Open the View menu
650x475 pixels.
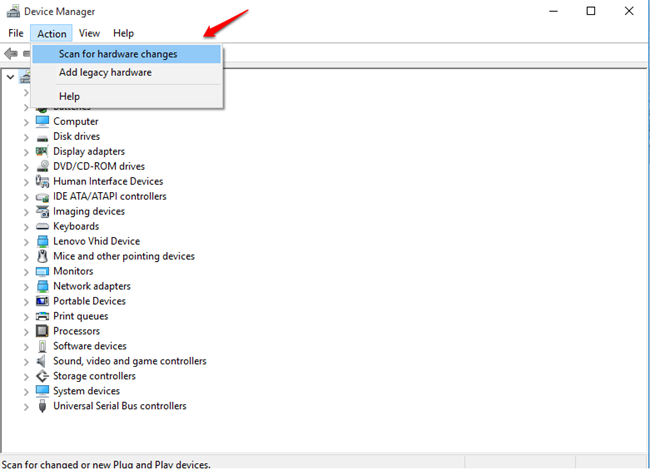click(89, 33)
